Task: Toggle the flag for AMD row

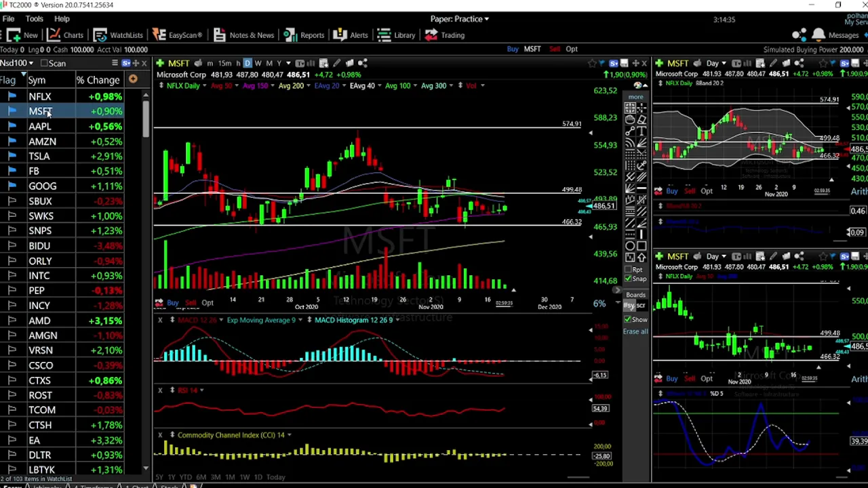Action: point(12,320)
